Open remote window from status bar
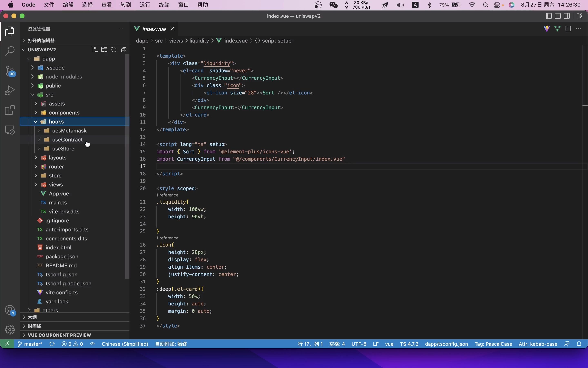The width and height of the screenshot is (588, 368). [x=7, y=344]
